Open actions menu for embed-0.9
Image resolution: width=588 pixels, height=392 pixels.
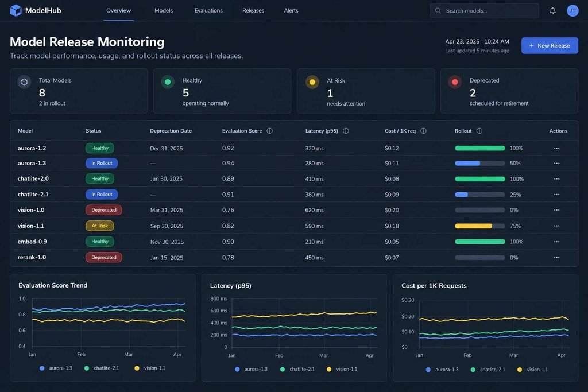click(x=556, y=242)
